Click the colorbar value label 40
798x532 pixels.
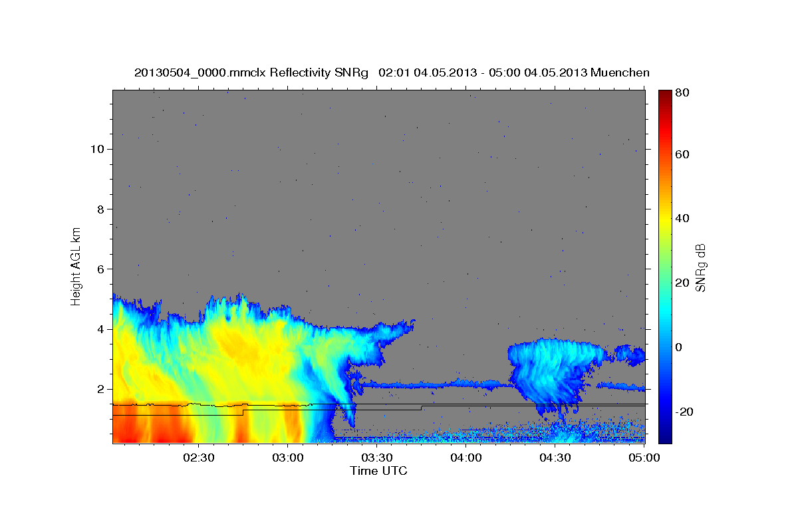[681, 218]
